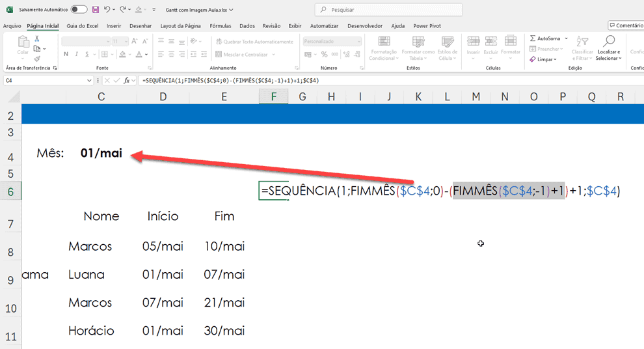Open Formatação Condicional menu
The height and width of the screenshot is (349, 644).
(x=383, y=48)
